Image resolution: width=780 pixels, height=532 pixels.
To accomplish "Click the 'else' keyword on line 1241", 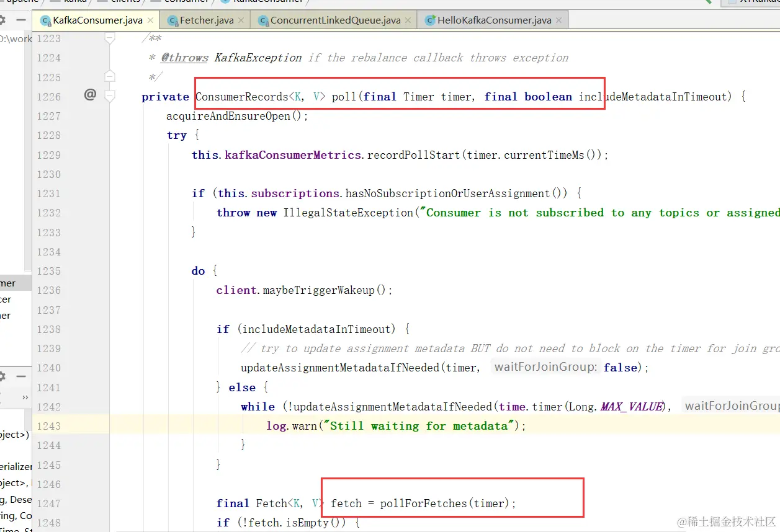I will click(x=242, y=388).
